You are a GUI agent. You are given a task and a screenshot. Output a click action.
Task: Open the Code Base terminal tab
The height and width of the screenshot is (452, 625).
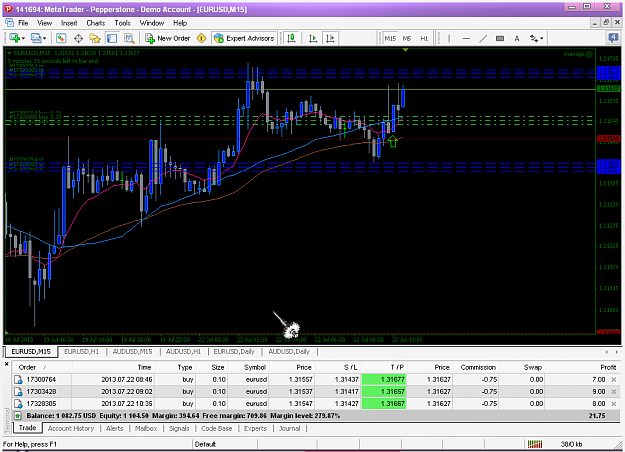tap(216, 428)
